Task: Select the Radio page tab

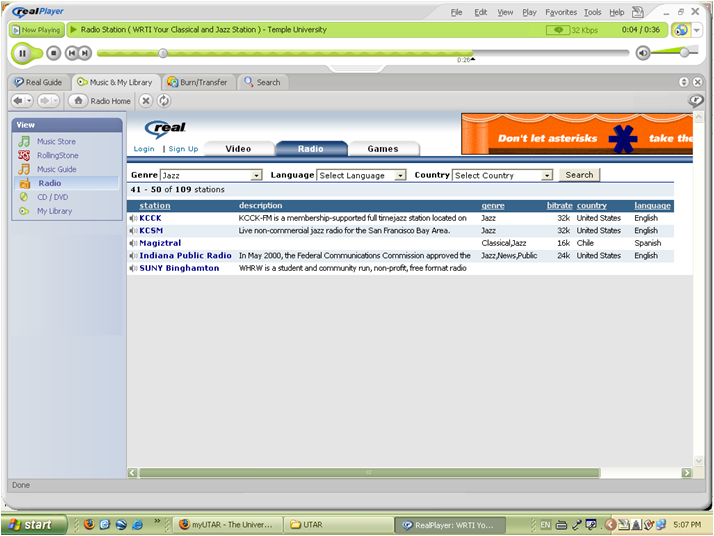Action: [311, 149]
